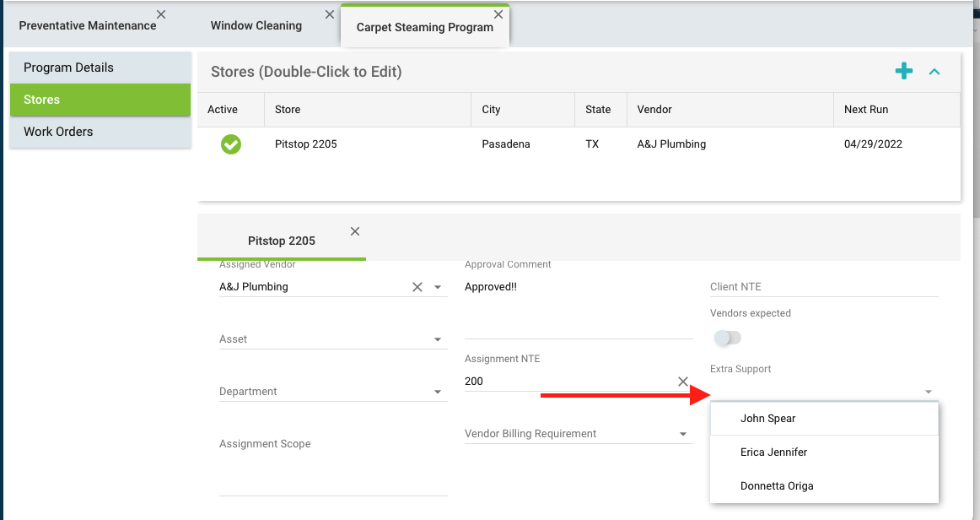Click the green Active checkmark for Pitstop 2205

pos(231,144)
